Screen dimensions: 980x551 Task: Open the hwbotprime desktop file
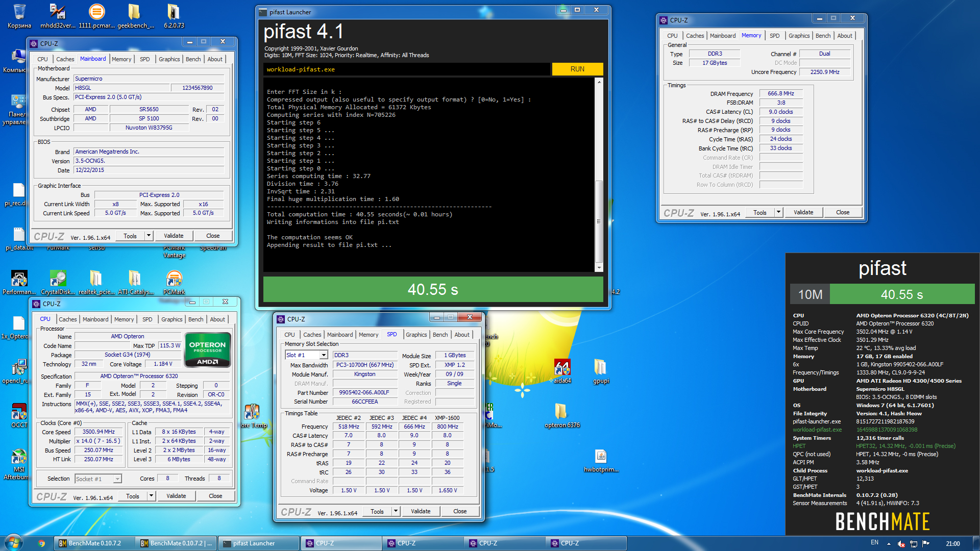click(x=601, y=460)
